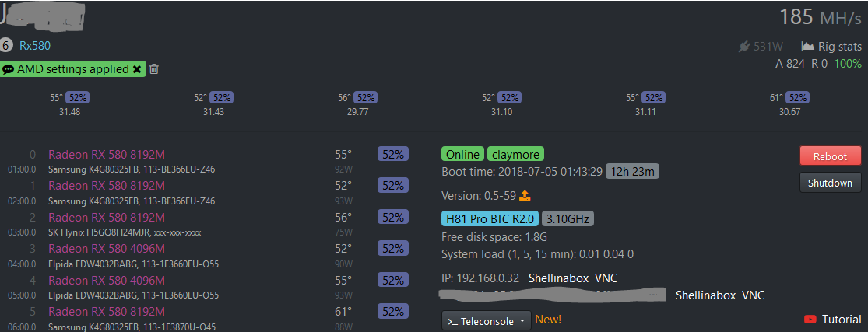Click the green Online status badge
Screen dimensions: 868x332
[x=463, y=155]
